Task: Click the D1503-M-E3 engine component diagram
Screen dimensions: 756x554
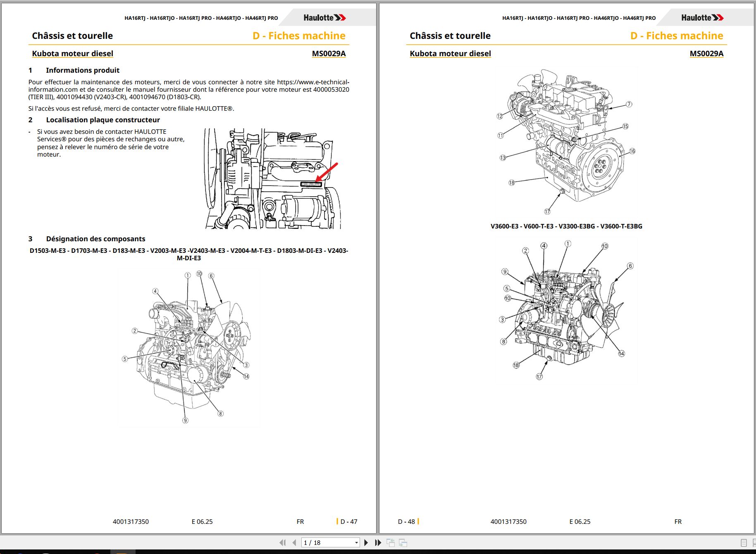Action: (189, 347)
